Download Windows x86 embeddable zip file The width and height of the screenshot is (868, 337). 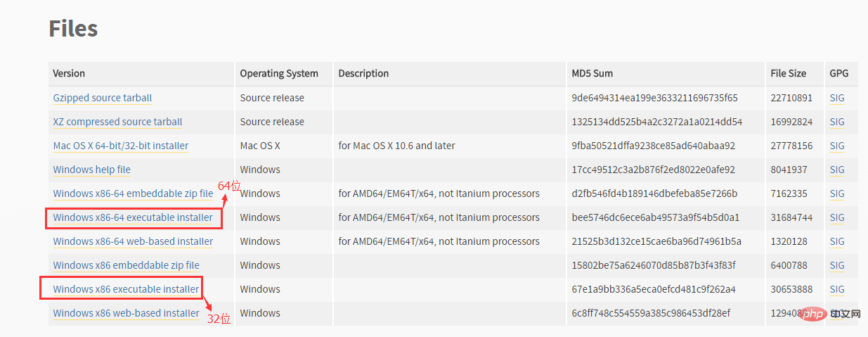127,265
